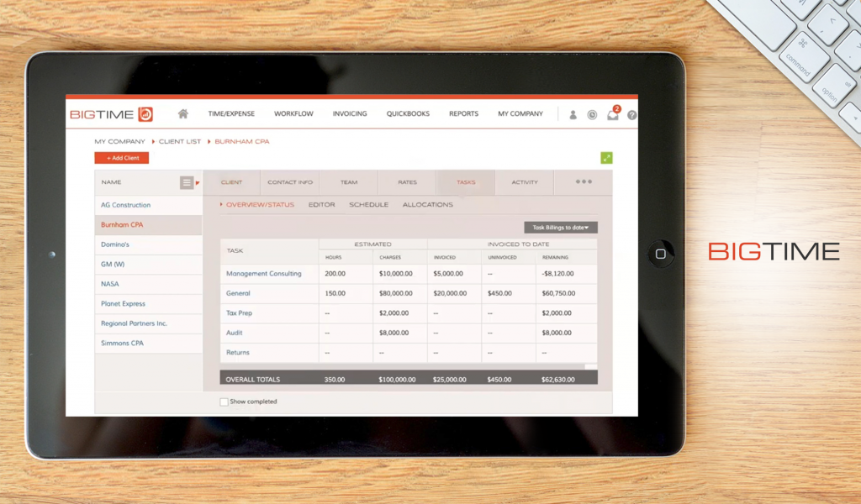Open the user profile icon
The height and width of the screenshot is (504, 861).
coord(573,115)
